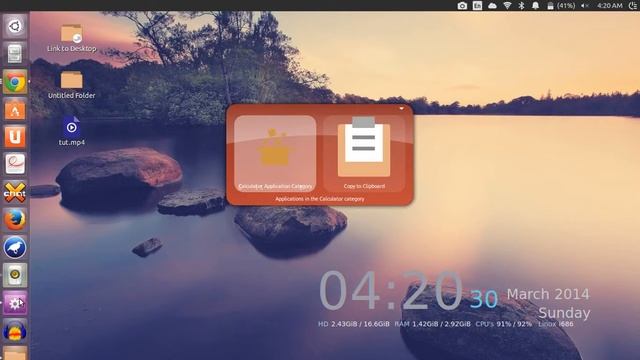Open the XChat IRC client

(x=15, y=192)
